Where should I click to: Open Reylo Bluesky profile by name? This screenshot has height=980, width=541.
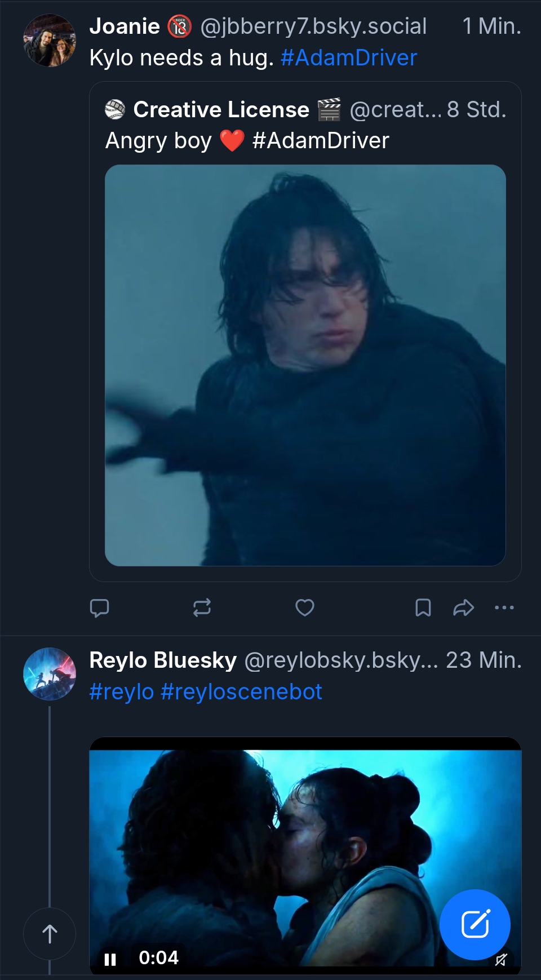pyautogui.click(x=163, y=660)
